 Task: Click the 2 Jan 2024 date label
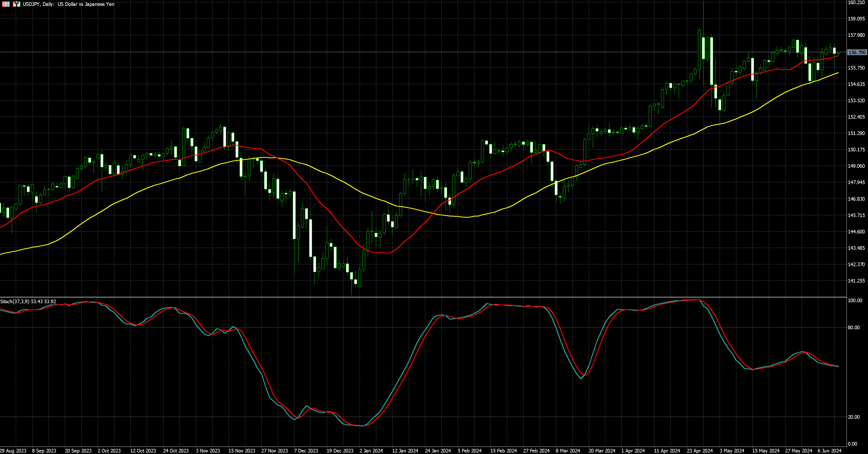tap(371, 451)
